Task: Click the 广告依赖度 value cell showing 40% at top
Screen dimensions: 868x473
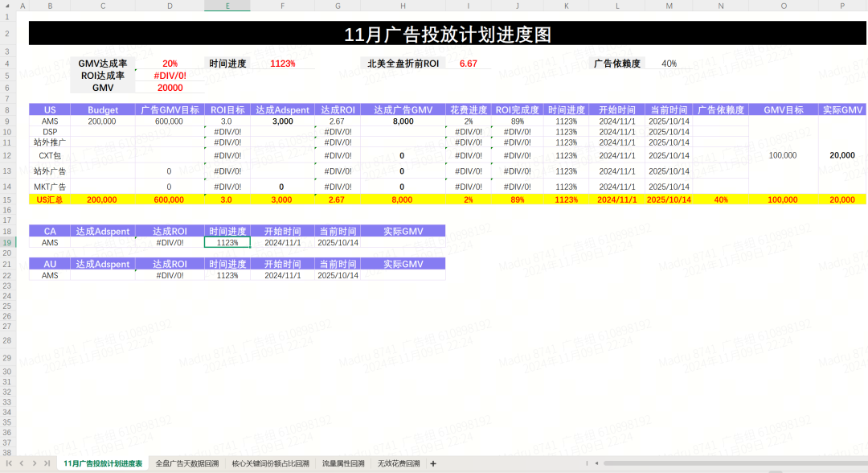Action: [669, 64]
